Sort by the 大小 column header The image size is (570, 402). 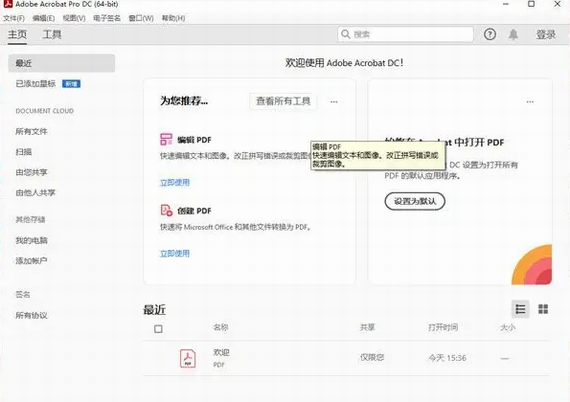point(508,327)
